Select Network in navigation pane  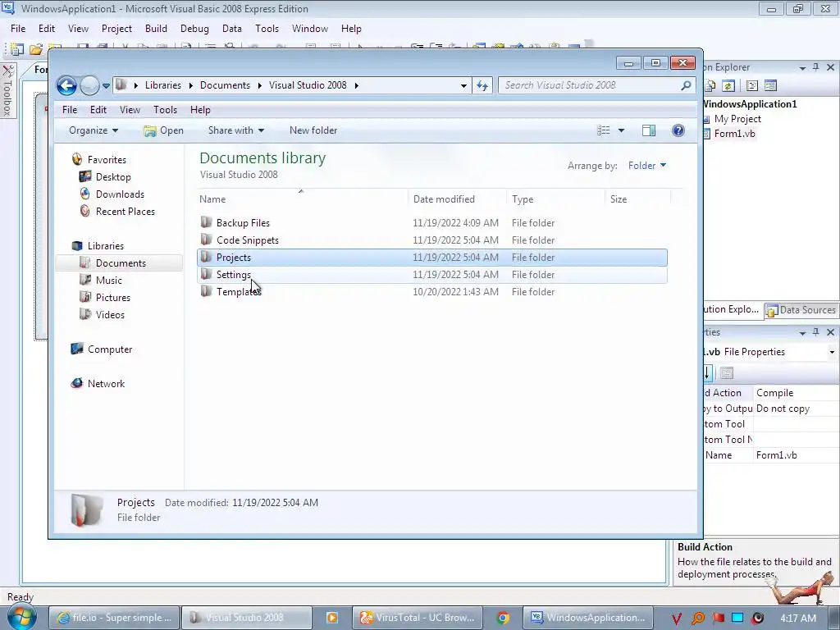(x=106, y=384)
